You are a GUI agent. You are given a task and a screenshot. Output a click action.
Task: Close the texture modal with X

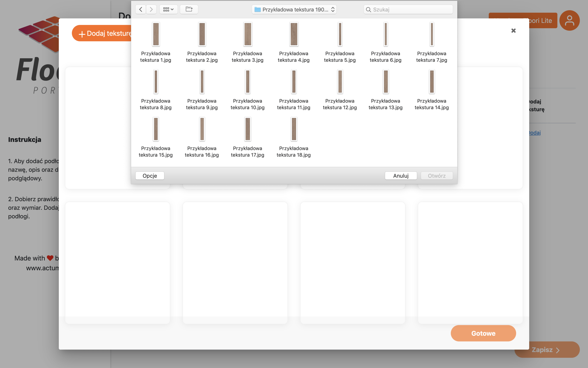point(513,30)
